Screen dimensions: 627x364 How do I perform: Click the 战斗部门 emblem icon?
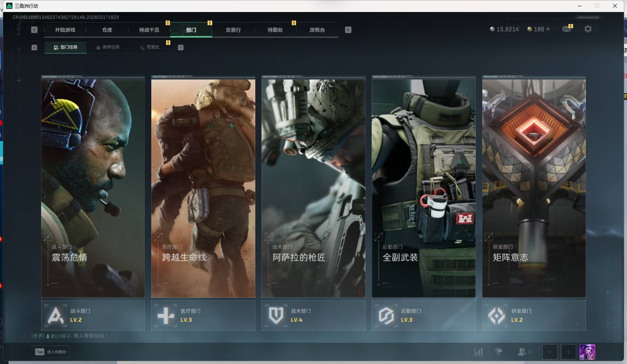(55, 316)
